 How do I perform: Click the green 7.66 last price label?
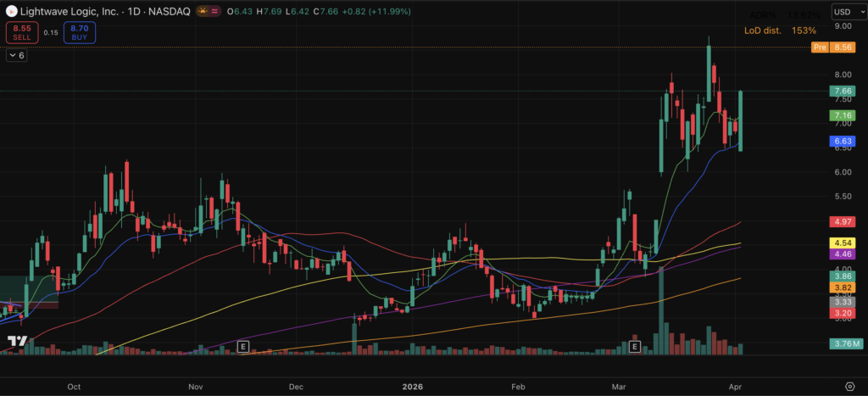pos(842,92)
